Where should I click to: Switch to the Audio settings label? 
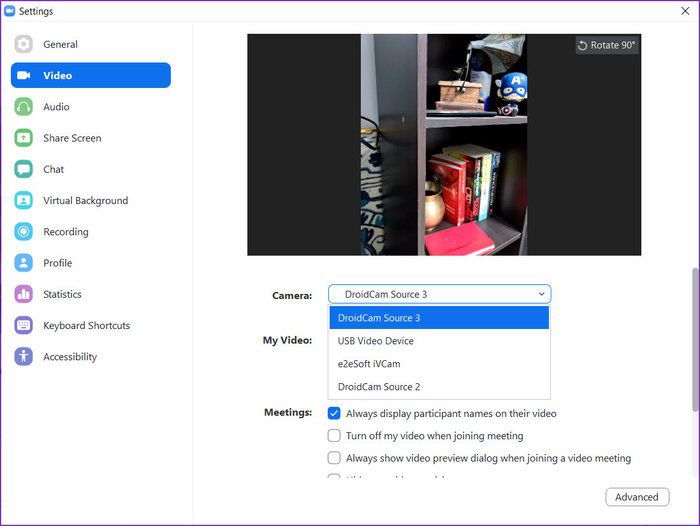click(56, 107)
